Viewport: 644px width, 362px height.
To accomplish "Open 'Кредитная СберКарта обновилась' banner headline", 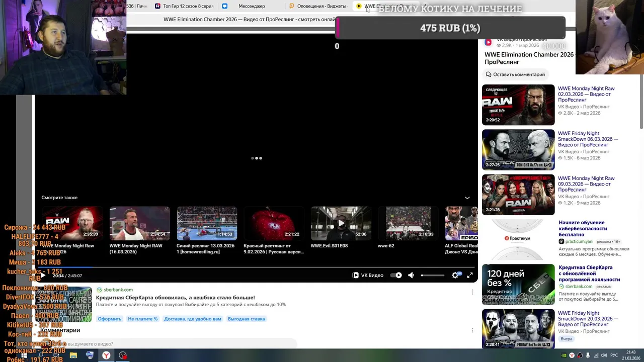I will (176, 298).
